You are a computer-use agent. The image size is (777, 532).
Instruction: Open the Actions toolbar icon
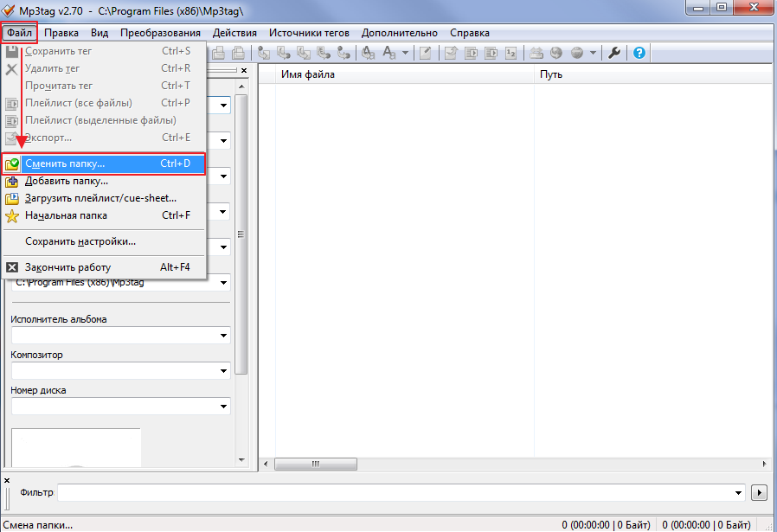pos(368,53)
